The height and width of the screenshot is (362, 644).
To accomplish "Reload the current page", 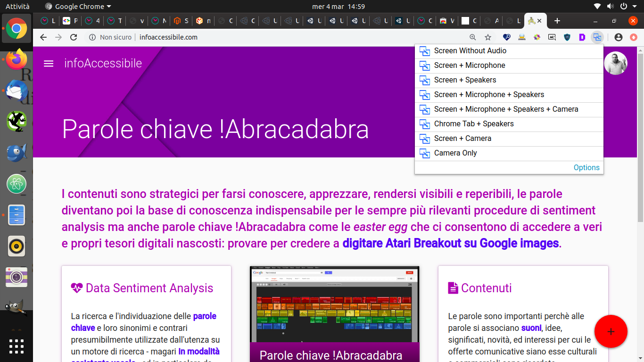I will [74, 37].
